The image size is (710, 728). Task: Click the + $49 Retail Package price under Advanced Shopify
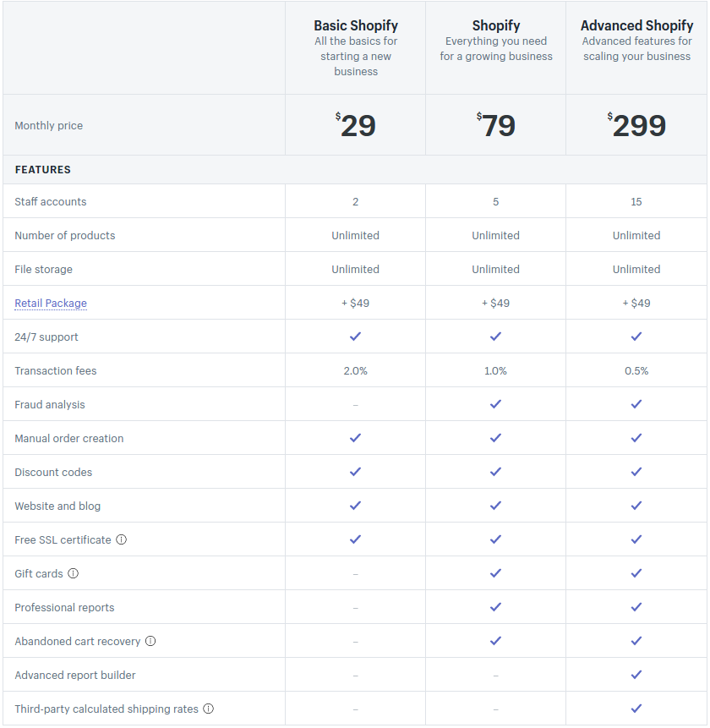(x=636, y=304)
